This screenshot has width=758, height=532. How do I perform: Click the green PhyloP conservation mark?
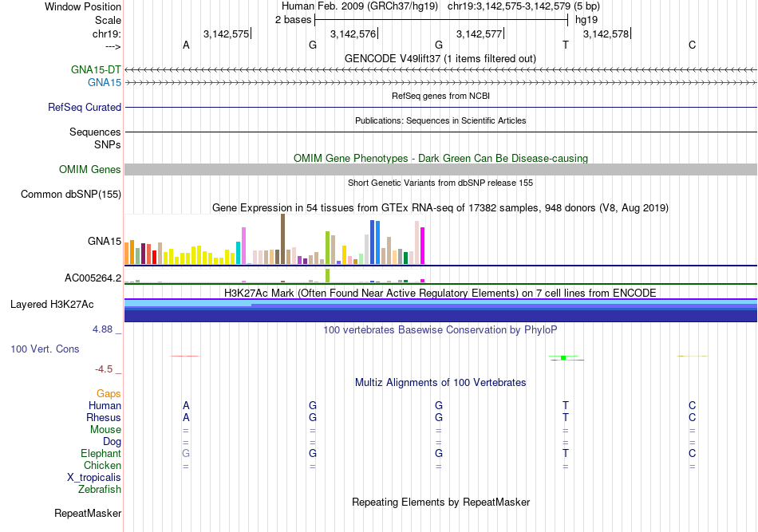(x=563, y=357)
